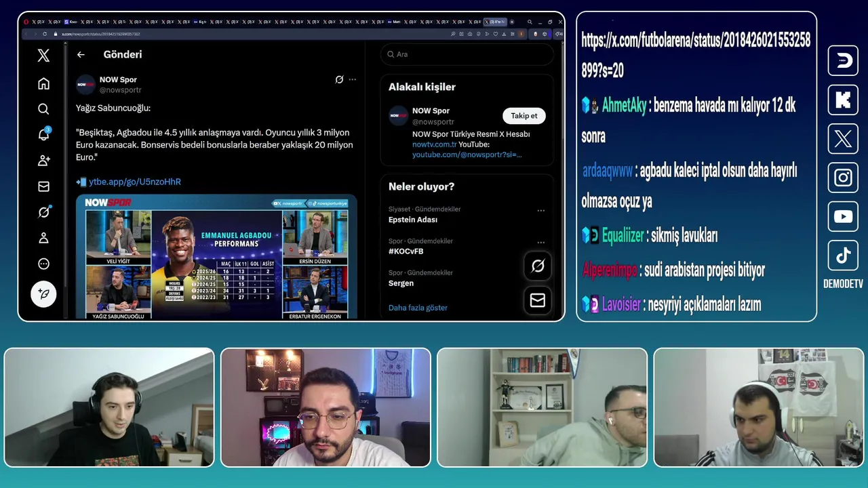
Task: Open Notifications bell icon
Action: (43, 134)
